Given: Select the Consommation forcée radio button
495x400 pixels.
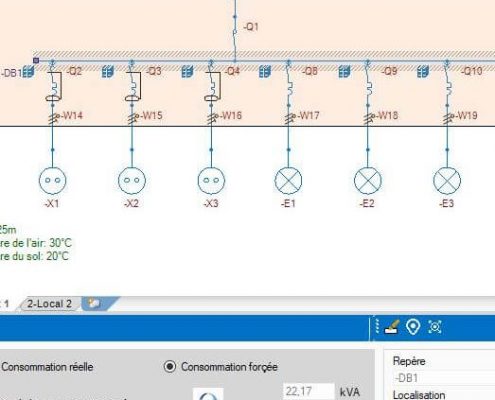Looking at the screenshot, I should (x=170, y=367).
